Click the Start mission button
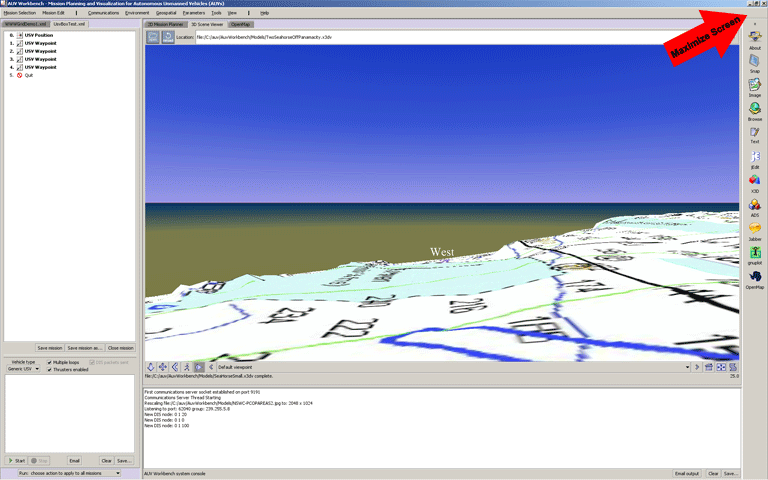The width and height of the screenshot is (768, 480). pyautogui.click(x=17, y=460)
